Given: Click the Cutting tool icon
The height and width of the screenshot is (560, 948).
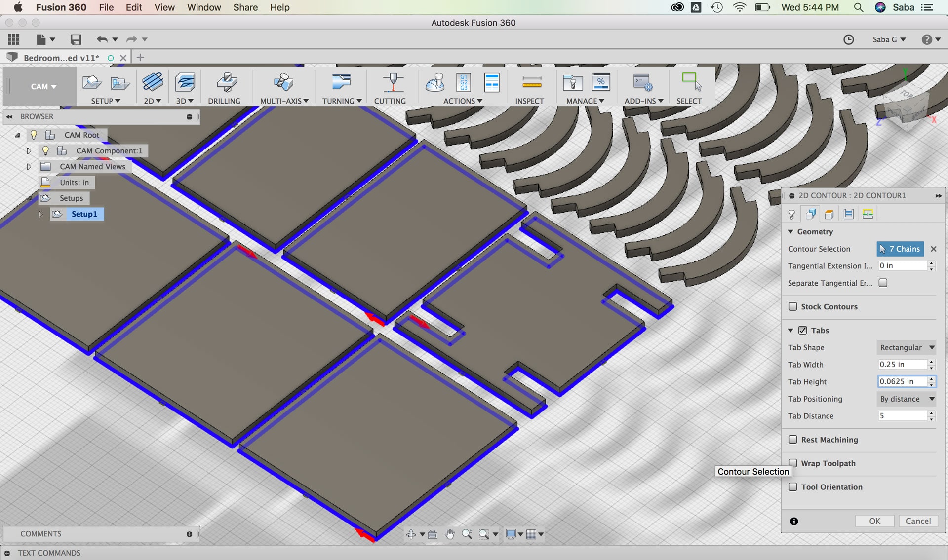Looking at the screenshot, I should coord(393,82).
